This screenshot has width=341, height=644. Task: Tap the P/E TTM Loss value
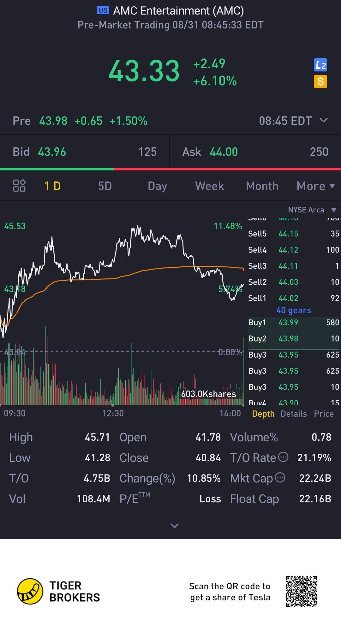(x=210, y=499)
